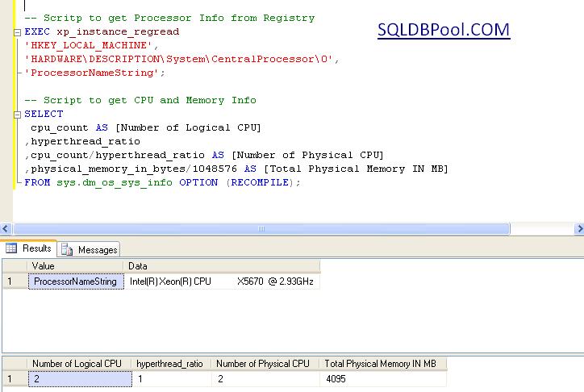Collapse the SELECT statement outlining block

click(x=19, y=115)
